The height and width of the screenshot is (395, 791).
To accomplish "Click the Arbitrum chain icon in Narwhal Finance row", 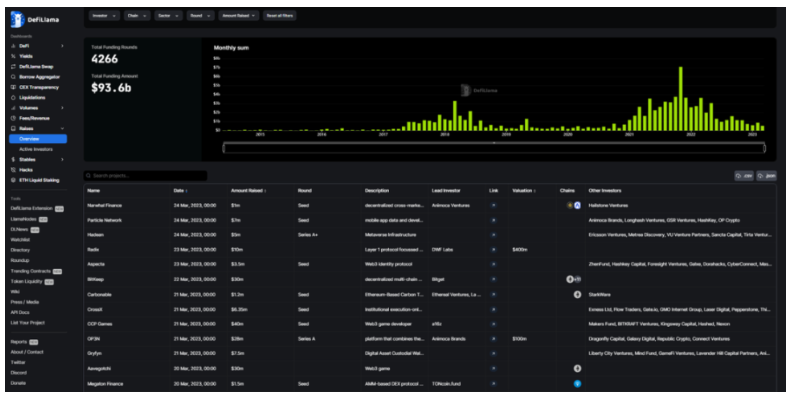I will point(577,206).
